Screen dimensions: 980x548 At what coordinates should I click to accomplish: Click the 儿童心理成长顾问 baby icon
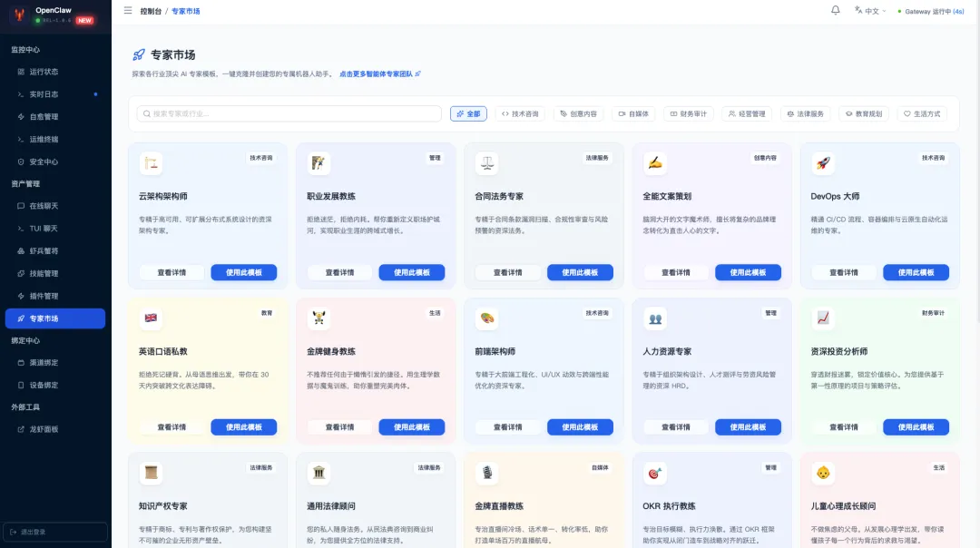tap(823, 473)
